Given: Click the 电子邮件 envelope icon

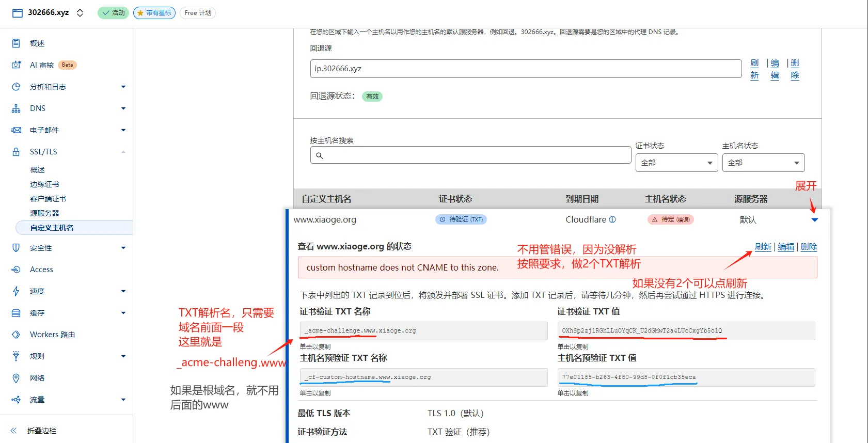Looking at the screenshot, I should (16, 130).
